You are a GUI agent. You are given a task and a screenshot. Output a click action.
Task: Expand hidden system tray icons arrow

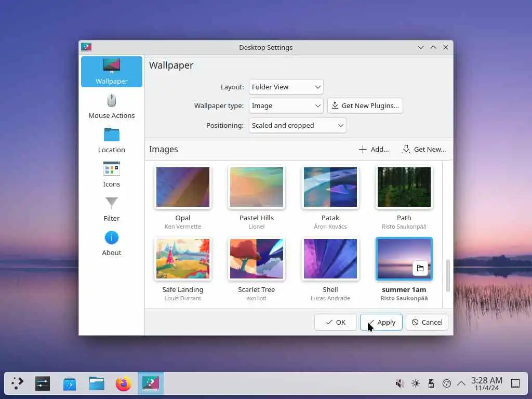click(461, 383)
